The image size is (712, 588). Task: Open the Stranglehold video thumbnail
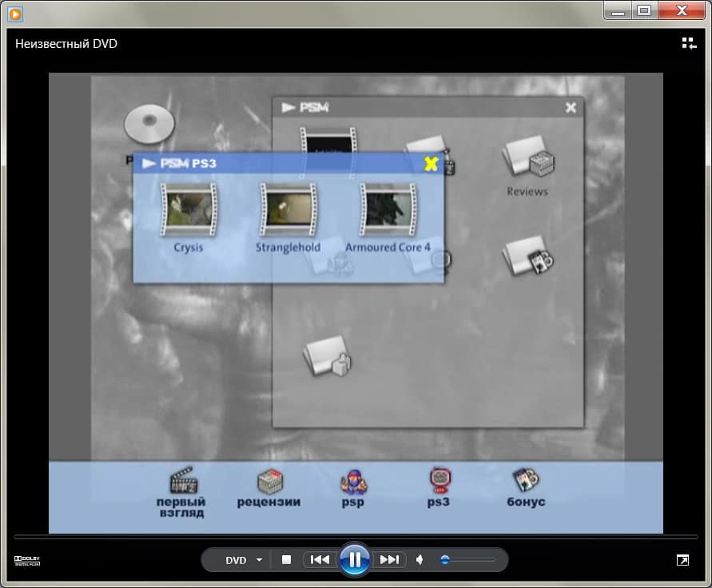coord(288,209)
